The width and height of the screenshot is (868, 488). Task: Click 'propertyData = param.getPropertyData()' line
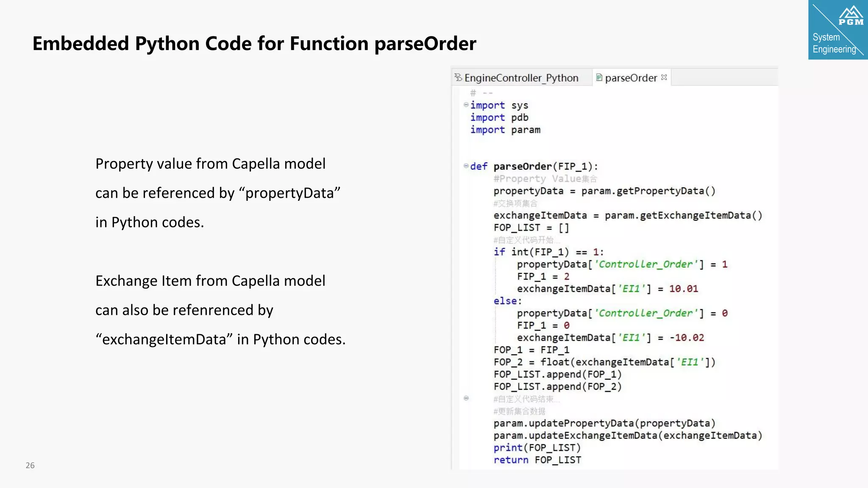click(605, 191)
